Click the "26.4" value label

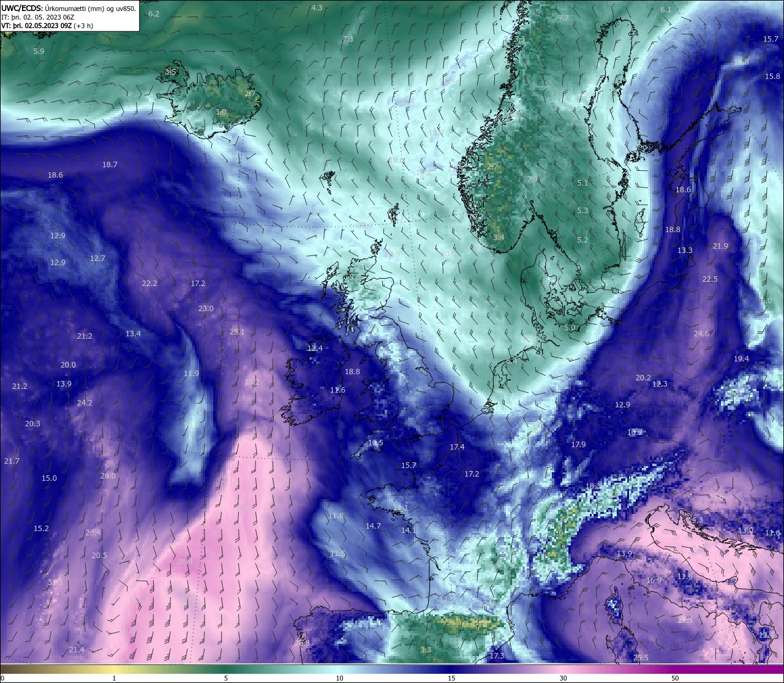pos(93,533)
